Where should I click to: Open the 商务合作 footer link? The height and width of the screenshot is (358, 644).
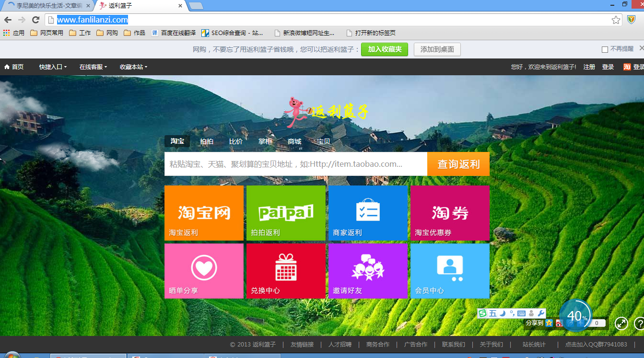coord(378,345)
